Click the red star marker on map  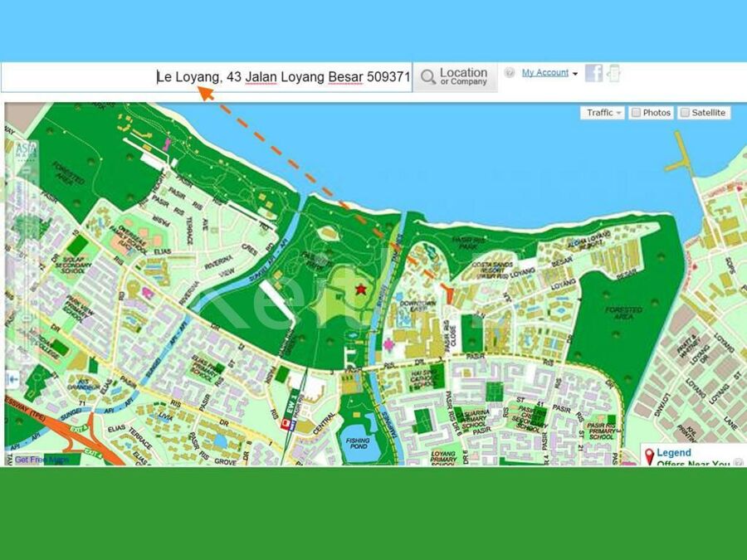[x=361, y=290]
